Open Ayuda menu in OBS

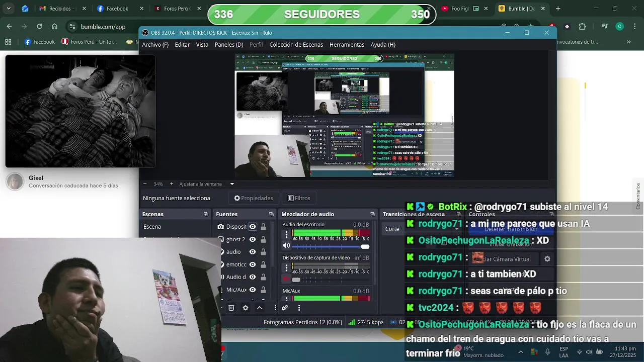click(383, 45)
